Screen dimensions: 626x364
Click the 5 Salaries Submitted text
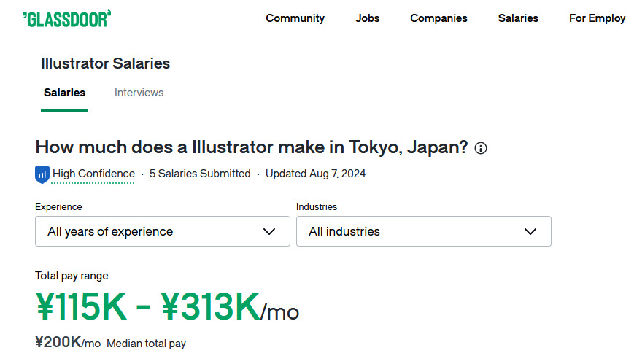click(200, 174)
